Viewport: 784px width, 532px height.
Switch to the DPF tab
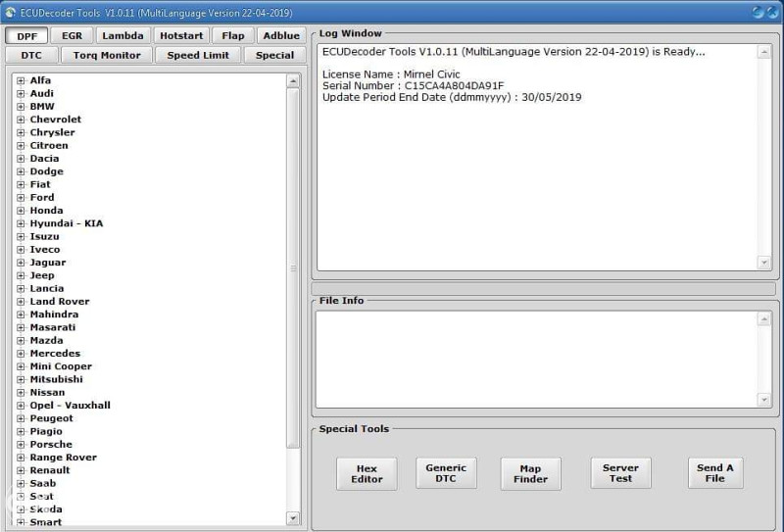[27, 36]
